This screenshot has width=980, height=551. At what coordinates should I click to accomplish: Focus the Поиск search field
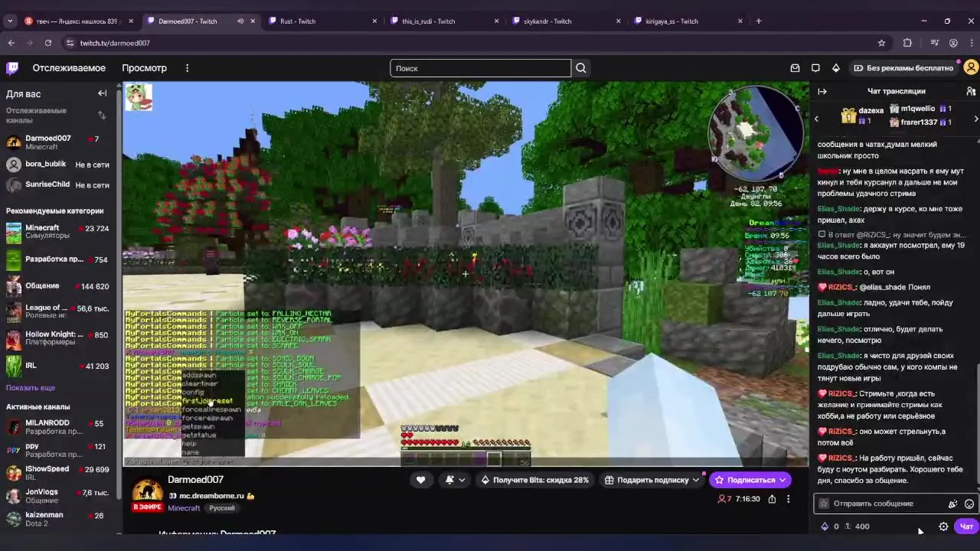point(480,68)
